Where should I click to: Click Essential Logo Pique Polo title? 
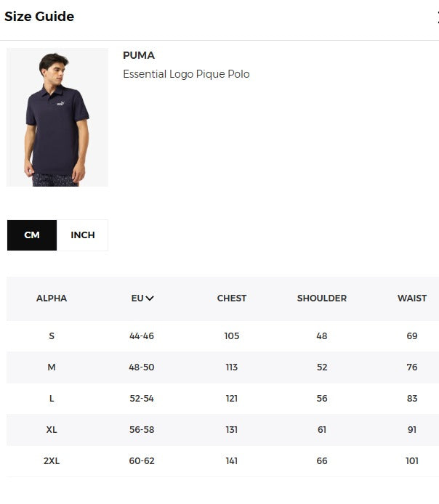click(186, 74)
